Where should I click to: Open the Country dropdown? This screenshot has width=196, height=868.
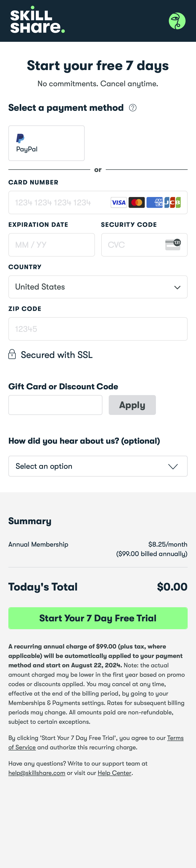point(98,287)
